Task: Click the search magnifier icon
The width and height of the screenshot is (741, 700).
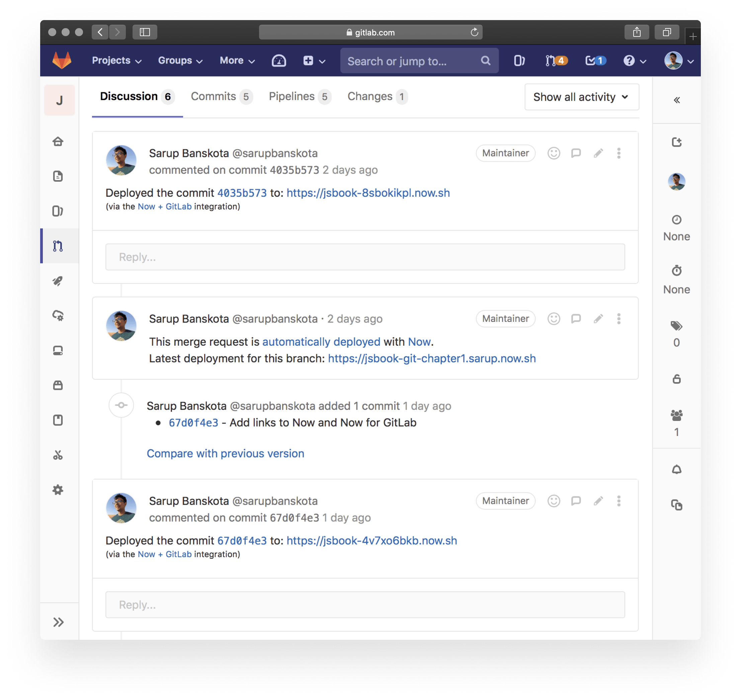Action: point(485,61)
